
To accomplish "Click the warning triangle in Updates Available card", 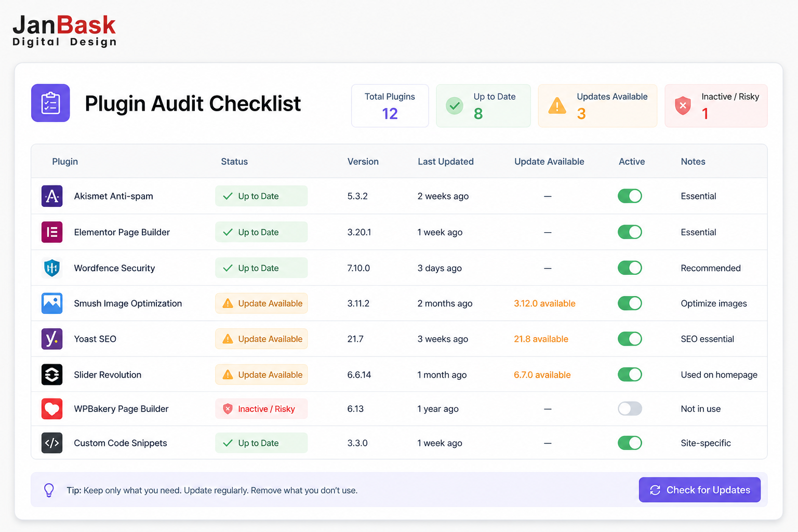I will pyautogui.click(x=557, y=105).
